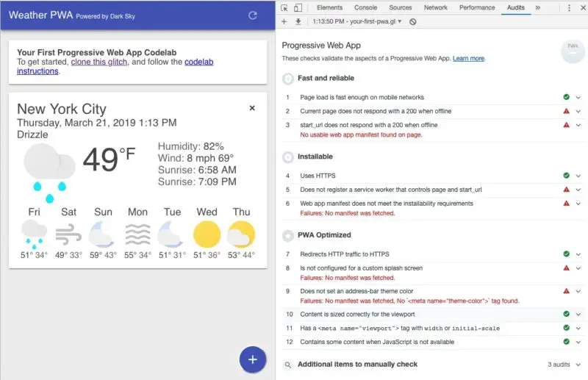Click the Humidity: 82% reading
The width and height of the screenshot is (588, 380).
click(x=191, y=146)
